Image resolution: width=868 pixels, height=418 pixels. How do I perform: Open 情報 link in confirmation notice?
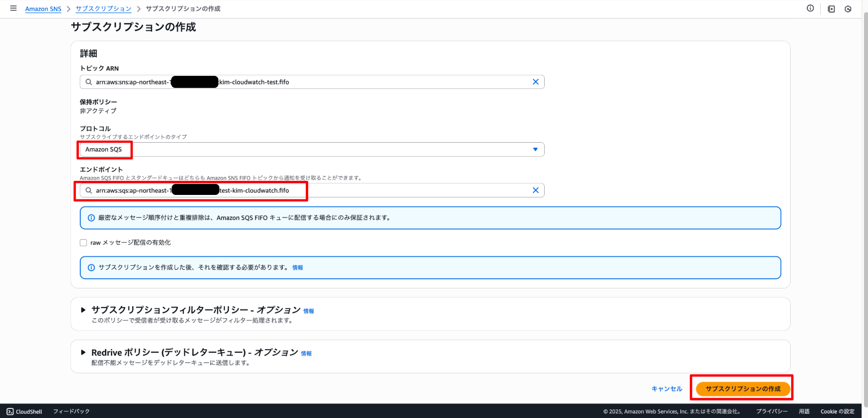coord(298,268)
